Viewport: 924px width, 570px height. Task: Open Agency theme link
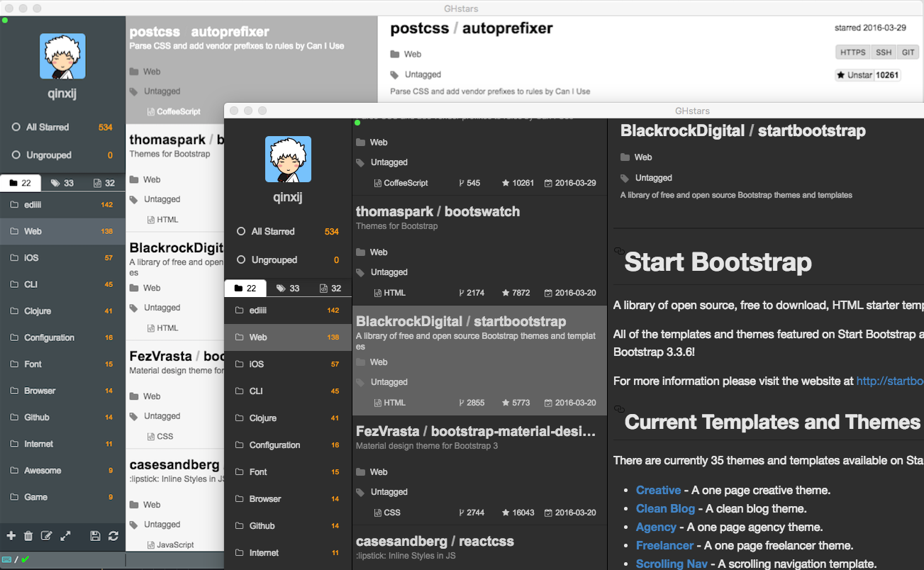pyautogui.click(x=656, y=527)
